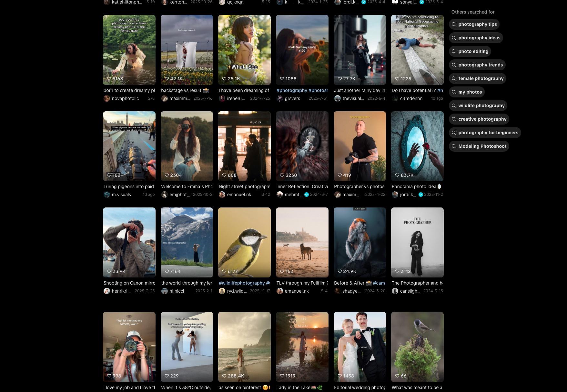Click 'Inner Reflection. Creative' caption
The height and width of the screenshot is (392, 567).
(302, 186)
